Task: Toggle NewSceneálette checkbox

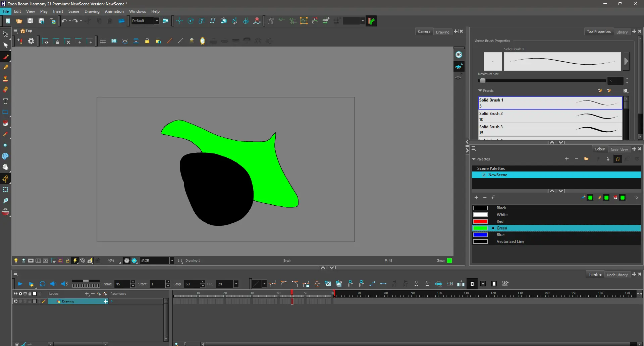Action: [484, 175]
